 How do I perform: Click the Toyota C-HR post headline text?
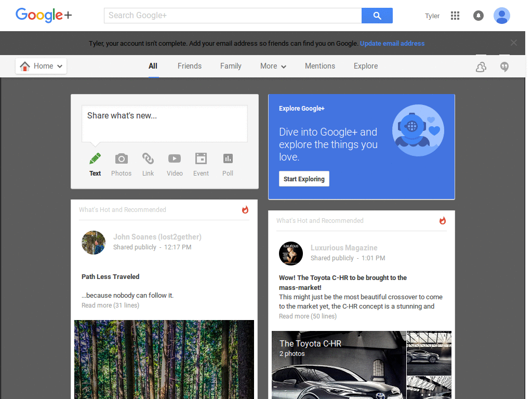343,283
